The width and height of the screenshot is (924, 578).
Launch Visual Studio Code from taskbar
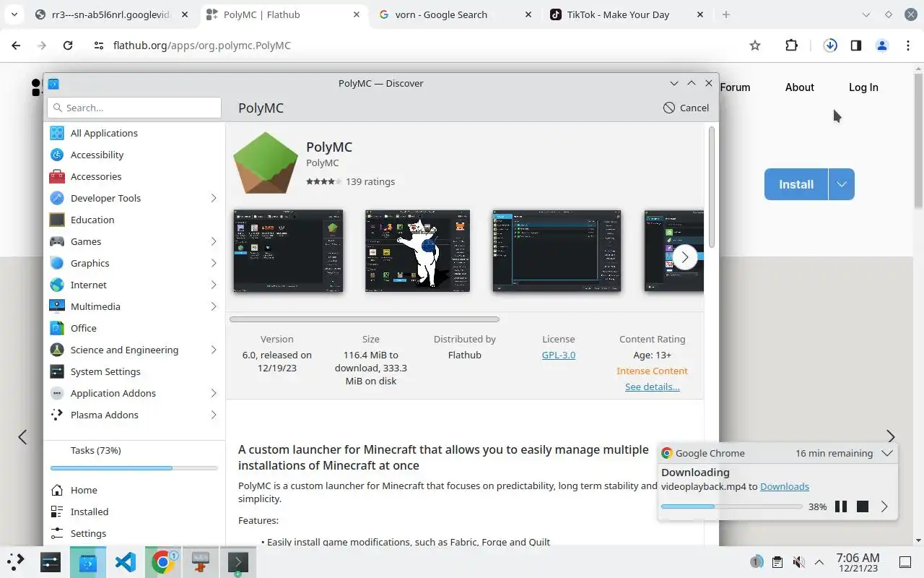click(126, 561)
